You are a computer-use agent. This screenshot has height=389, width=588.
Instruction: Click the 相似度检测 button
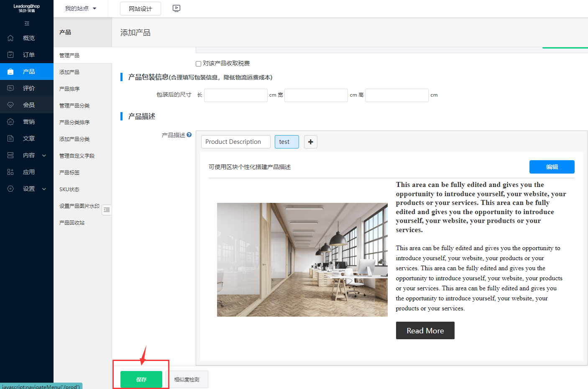point(187,379)
